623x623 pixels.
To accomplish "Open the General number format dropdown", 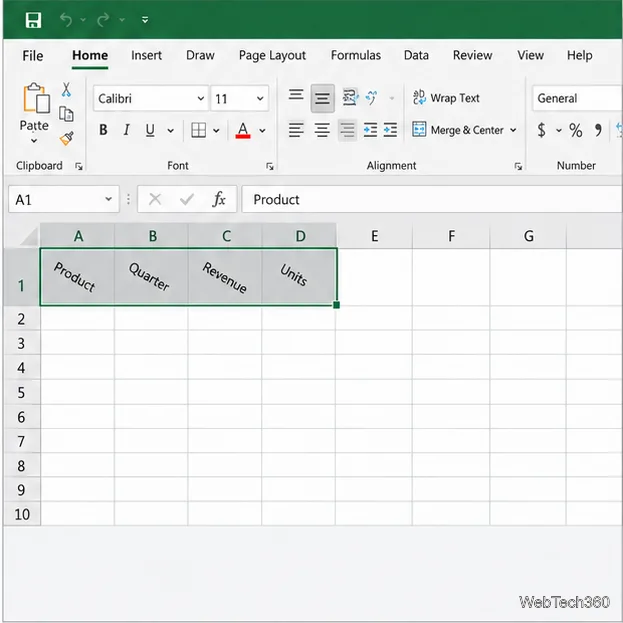I will 577,98.
